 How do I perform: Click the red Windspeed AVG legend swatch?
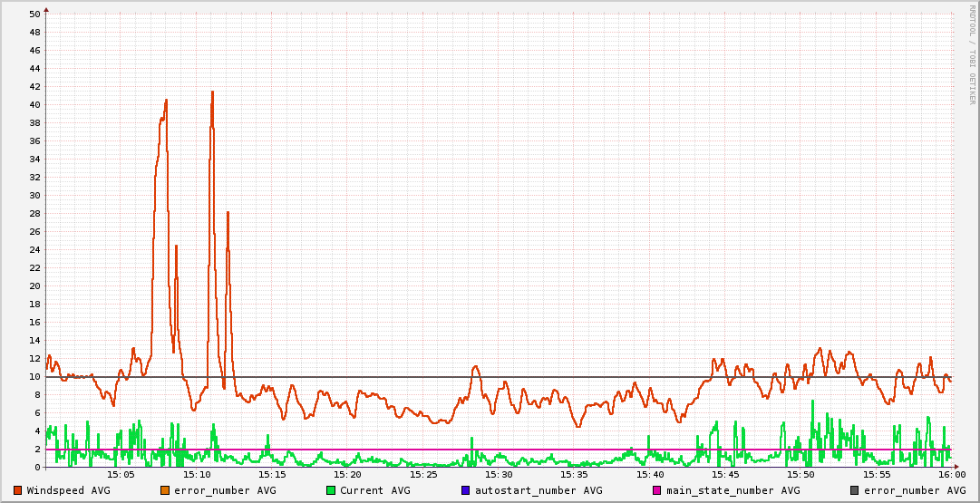(x=17, y=490)
